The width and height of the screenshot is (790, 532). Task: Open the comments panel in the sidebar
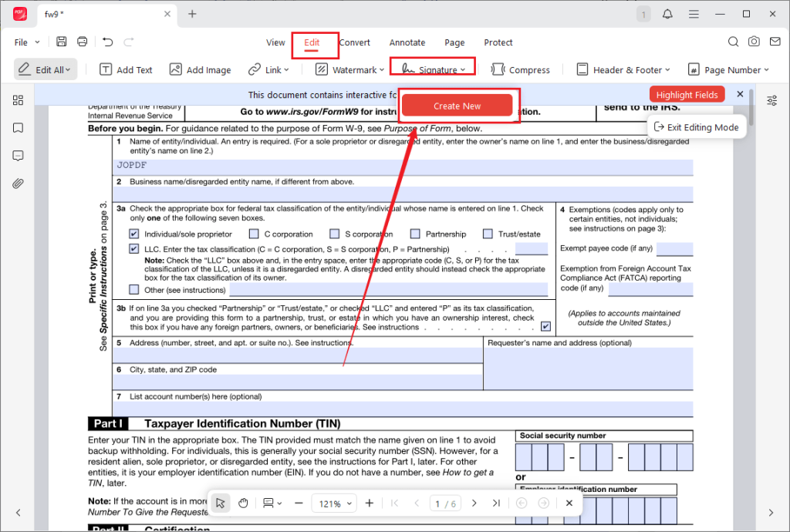(x=19, y=156)
